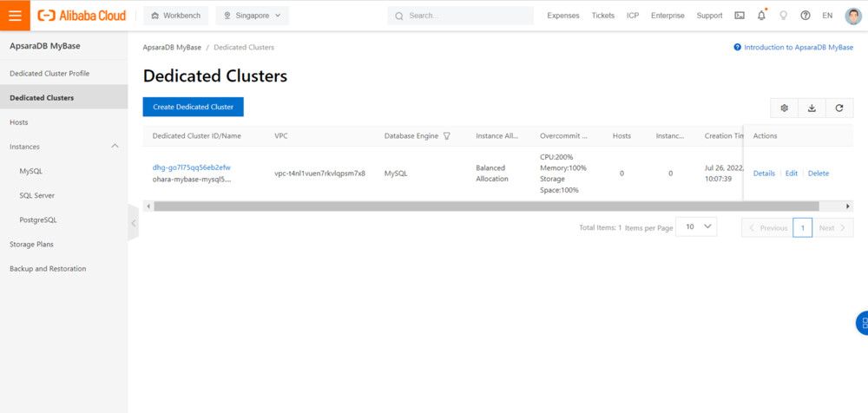Screen dimensions: 868x413
Task: Click the Creation Time column header
Action: [x=724, y=135]
